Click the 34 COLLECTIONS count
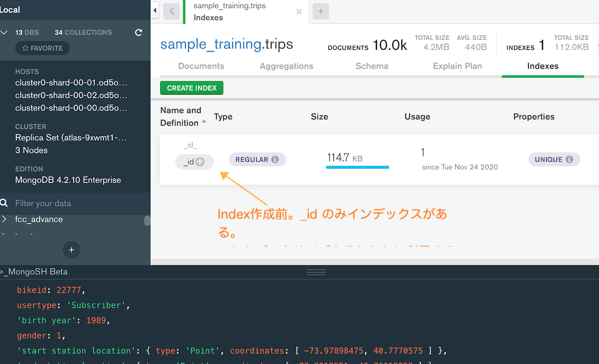 tap(83, 32)
